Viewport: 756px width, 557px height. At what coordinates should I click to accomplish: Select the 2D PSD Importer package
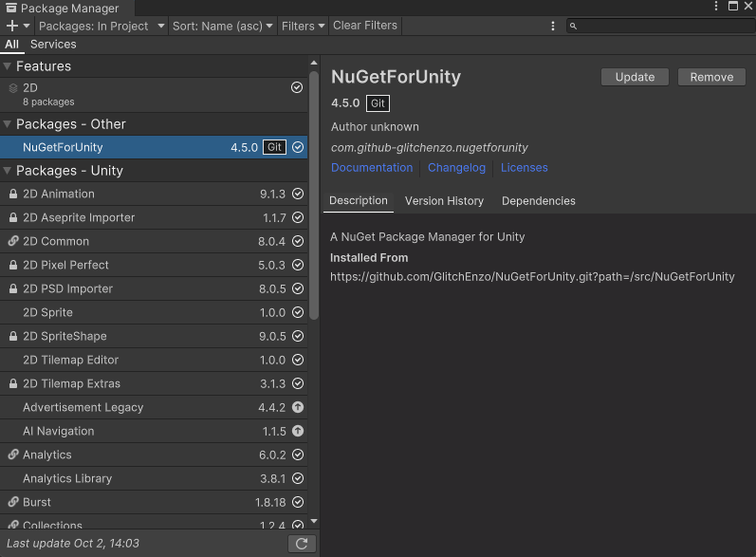tap(154, 288)
